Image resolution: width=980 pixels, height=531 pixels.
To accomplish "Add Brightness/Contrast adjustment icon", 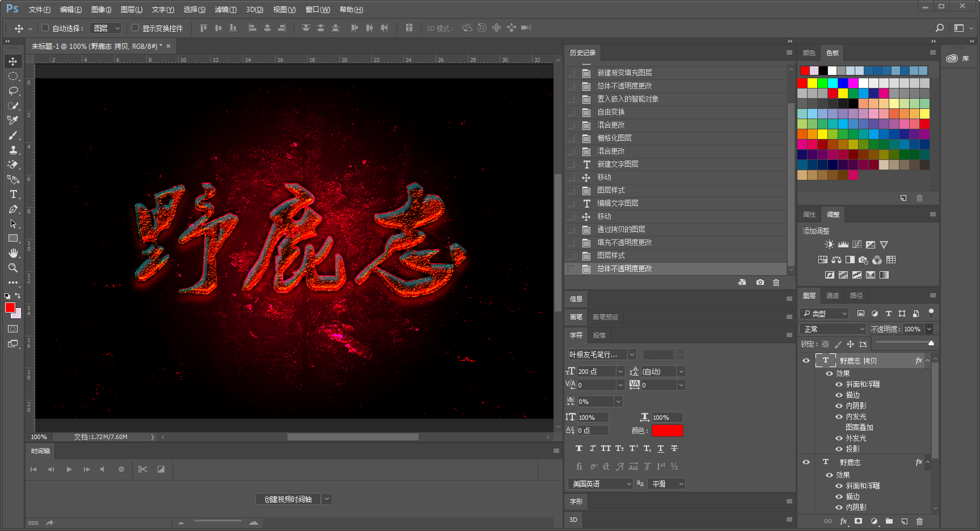I will tap(829, 245).
